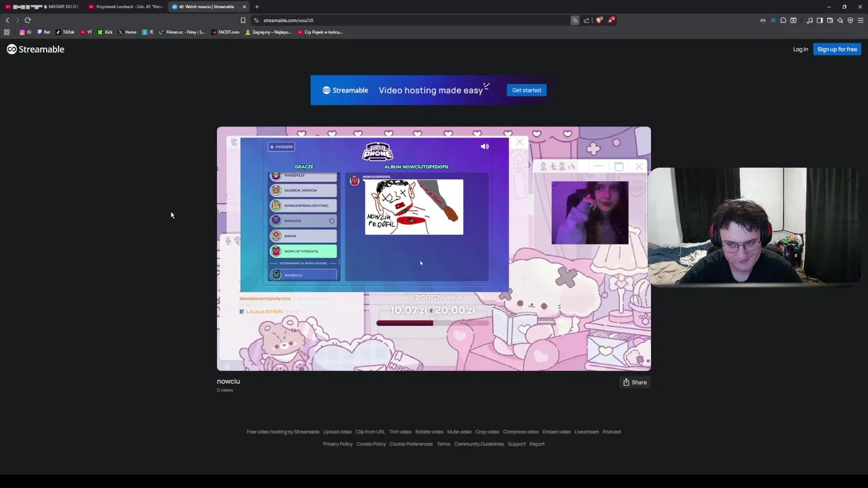Click Crop video footer link
868x488 pixels.
tap(487, 432)
